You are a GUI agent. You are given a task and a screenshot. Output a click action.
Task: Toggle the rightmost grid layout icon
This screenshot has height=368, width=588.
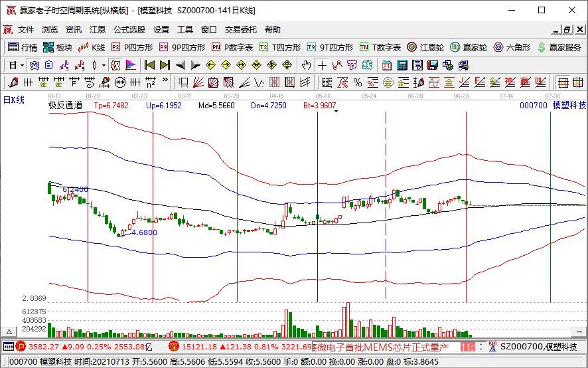(x=578, y=82)
